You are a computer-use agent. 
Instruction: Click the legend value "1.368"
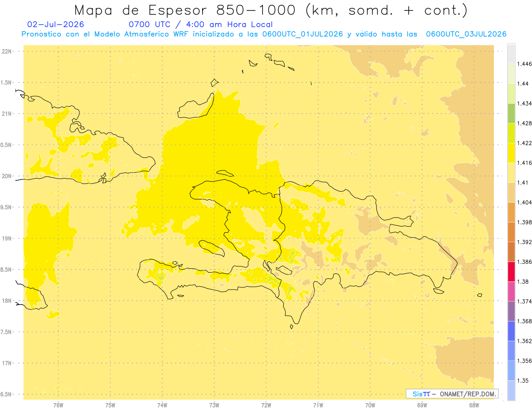[524, 321]
